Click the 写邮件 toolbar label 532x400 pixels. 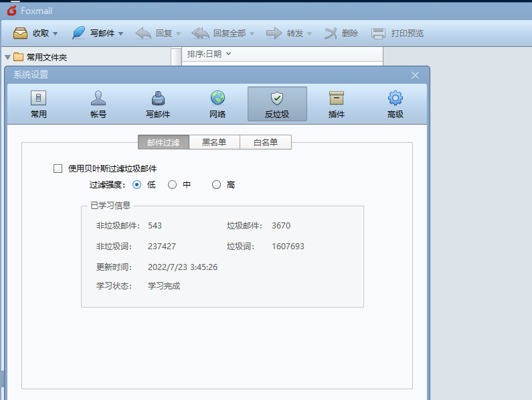[102, 34]
